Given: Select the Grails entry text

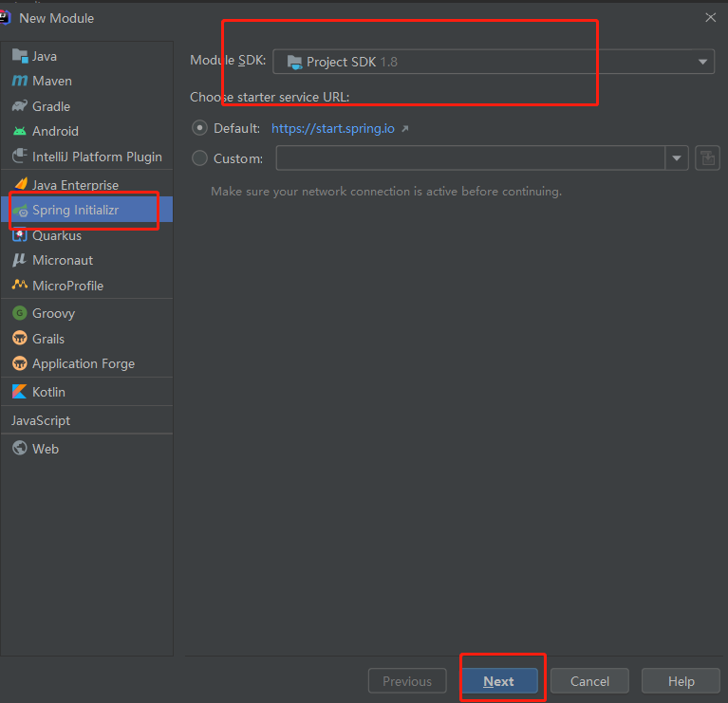Looking at the screenshot, I should [x=48, y=339].
